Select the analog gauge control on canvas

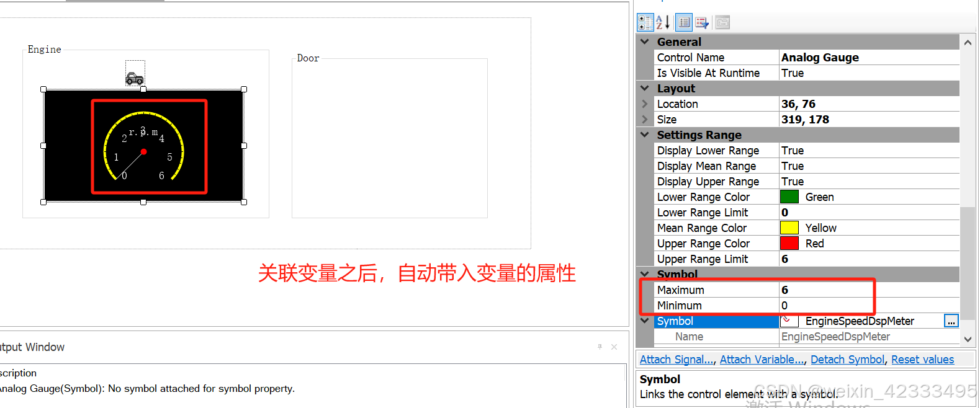pyautogui.click(x=143, y=145)
